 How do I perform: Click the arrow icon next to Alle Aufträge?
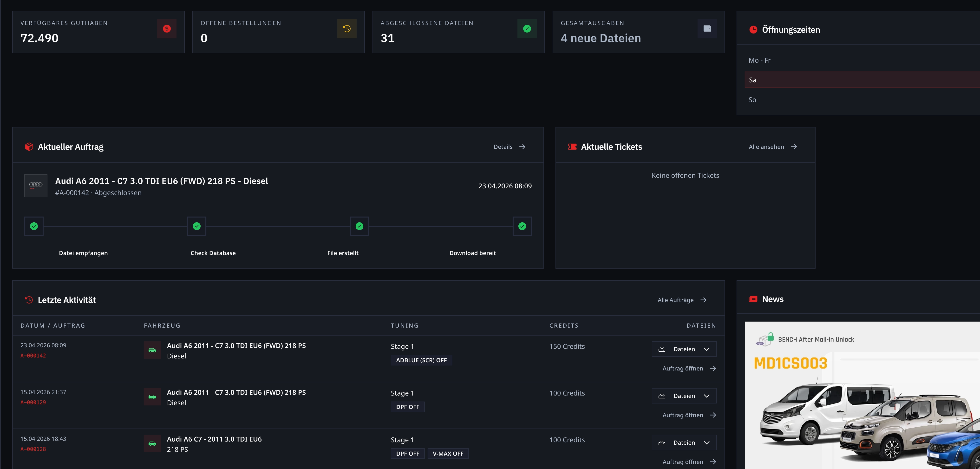[703, 300]
